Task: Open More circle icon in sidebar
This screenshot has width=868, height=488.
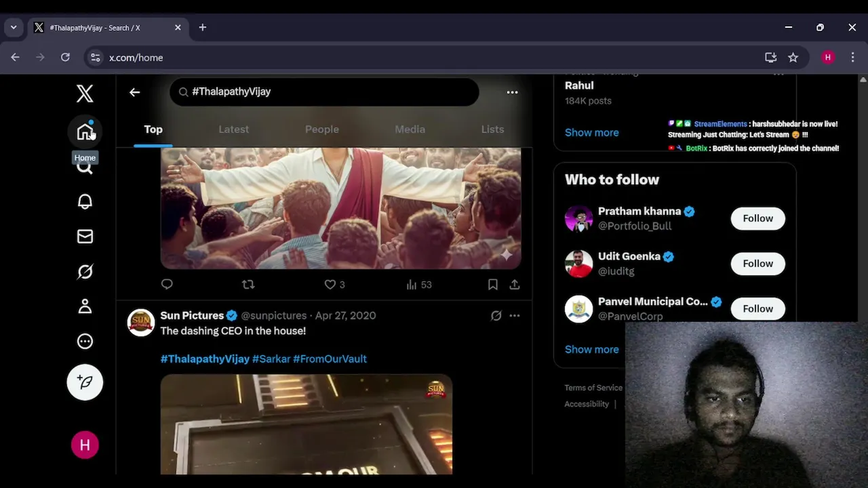Action: coord(85,342)
